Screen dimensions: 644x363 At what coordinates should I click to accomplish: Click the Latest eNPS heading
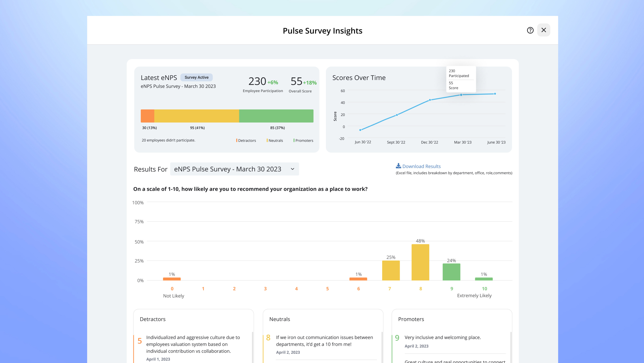(x=159, y=78)
